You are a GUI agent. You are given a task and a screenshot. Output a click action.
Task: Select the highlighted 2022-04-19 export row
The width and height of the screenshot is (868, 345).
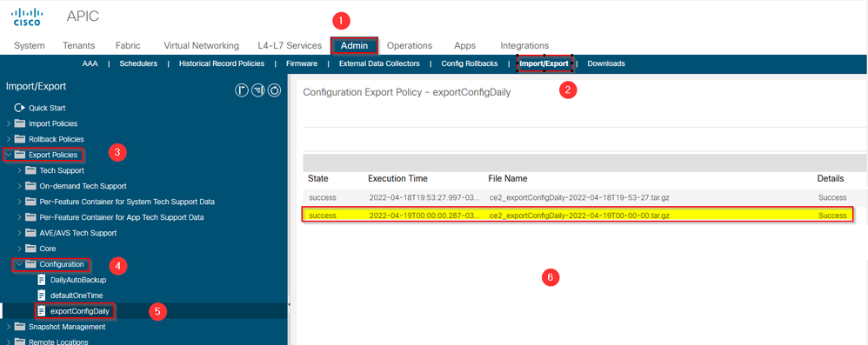[578, 215]
